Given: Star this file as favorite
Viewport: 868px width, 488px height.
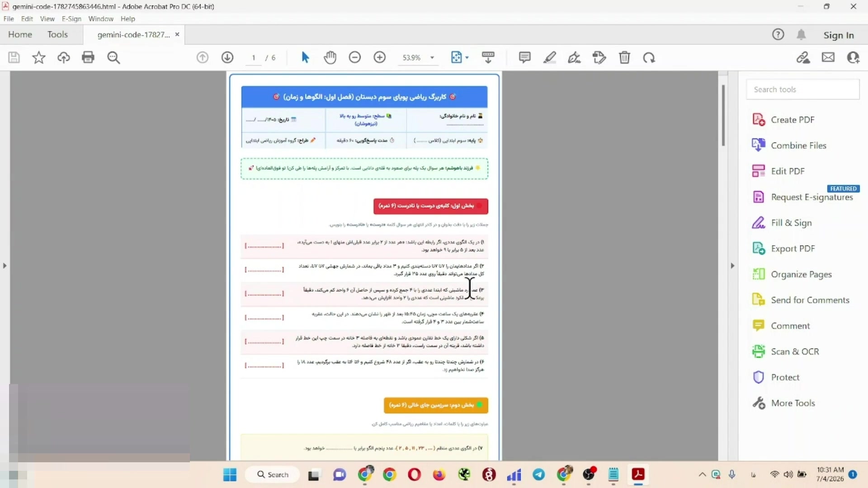Looking at the screenshot, I should click(x=39, y=57).
